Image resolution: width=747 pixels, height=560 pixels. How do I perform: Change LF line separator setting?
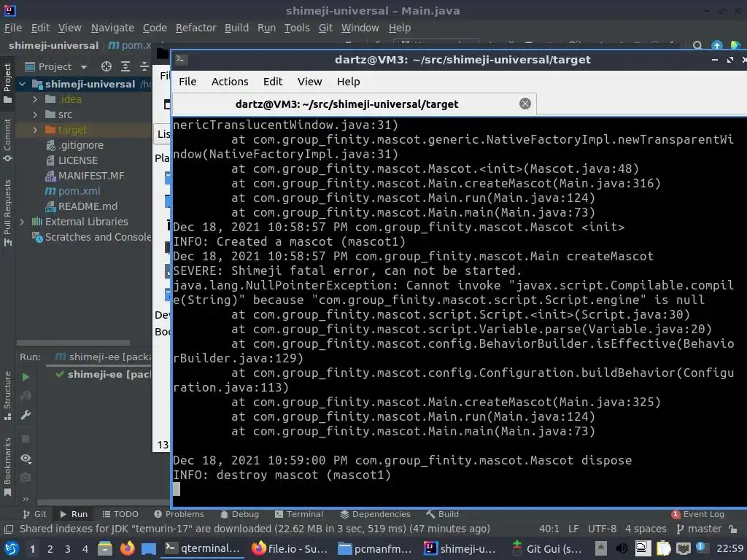click(x=573, y=529)
